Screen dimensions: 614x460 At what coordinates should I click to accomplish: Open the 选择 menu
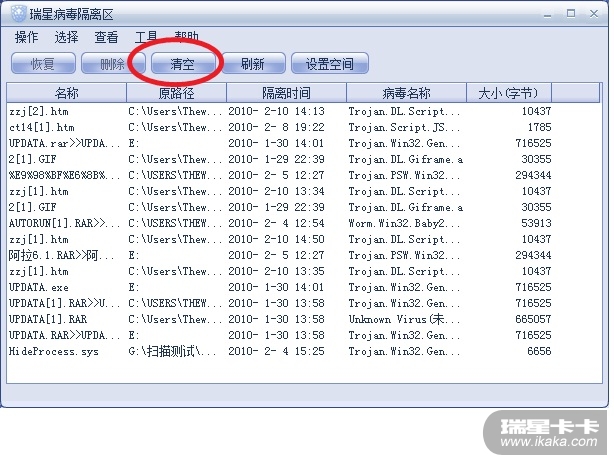click(x=66, y=38)
